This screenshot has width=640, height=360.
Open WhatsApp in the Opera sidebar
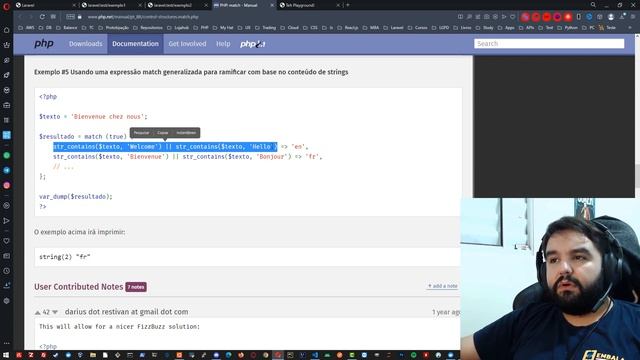(7, 156)
